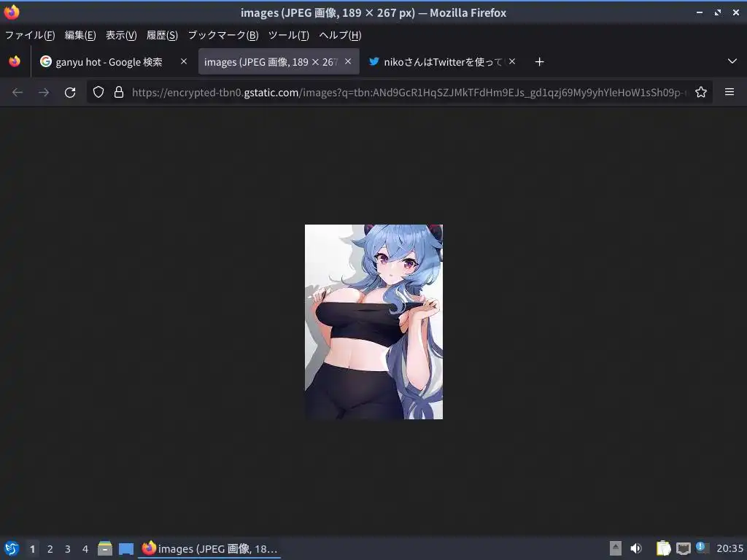Screen dimensions: 747x560
Task: Open the 編集(E) menu
Action: (80, 35)
